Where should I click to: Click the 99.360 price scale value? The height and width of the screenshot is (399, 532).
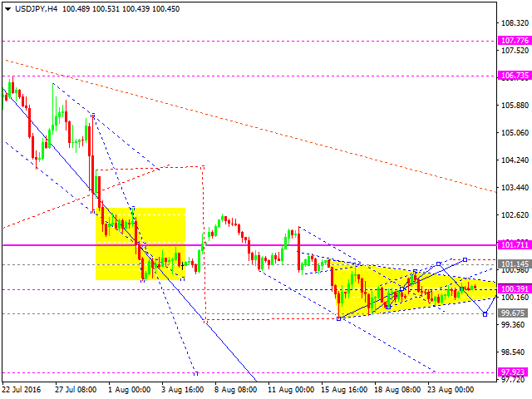click(x=515, y=325)
